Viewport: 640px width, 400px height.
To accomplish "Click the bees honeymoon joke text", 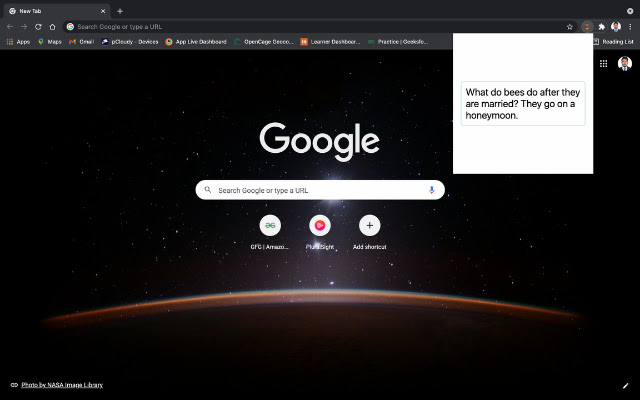I will pos(523,104).
